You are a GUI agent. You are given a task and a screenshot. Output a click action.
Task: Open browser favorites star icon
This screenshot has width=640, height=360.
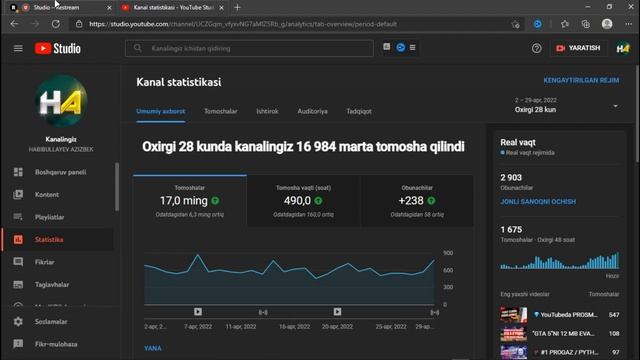[x=564, y=24]
